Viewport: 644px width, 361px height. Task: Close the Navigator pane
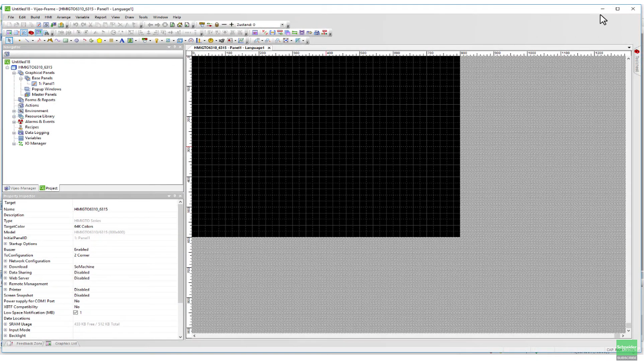180,47
